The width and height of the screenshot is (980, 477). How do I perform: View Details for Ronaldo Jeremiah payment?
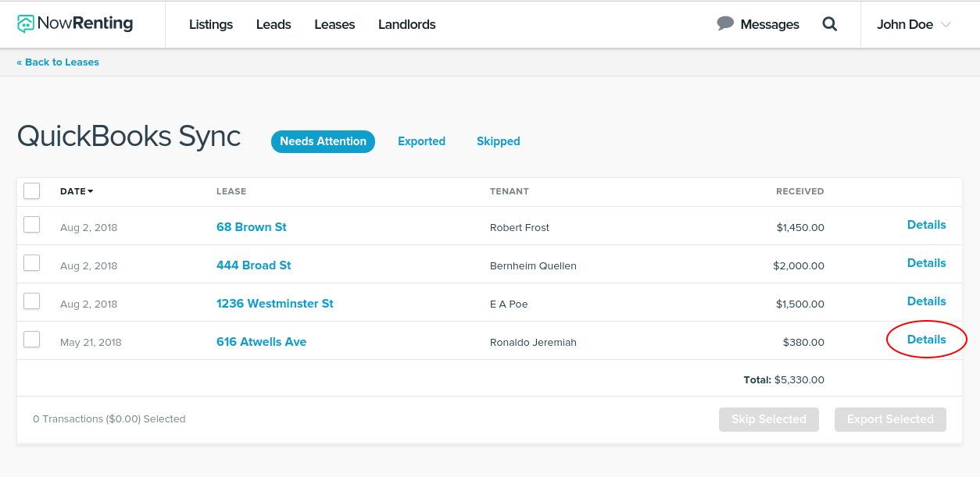tap(927, 340)
